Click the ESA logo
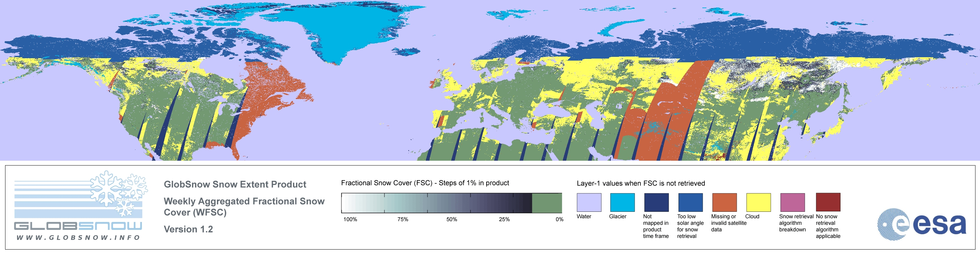The height and width of the screenshot is (254, 980). [921, 224]
